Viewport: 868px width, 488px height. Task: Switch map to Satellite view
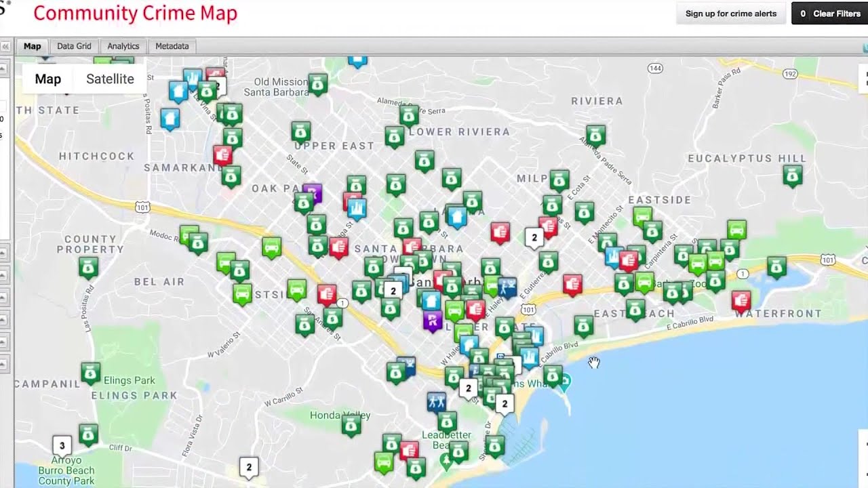tap(110, 79)
